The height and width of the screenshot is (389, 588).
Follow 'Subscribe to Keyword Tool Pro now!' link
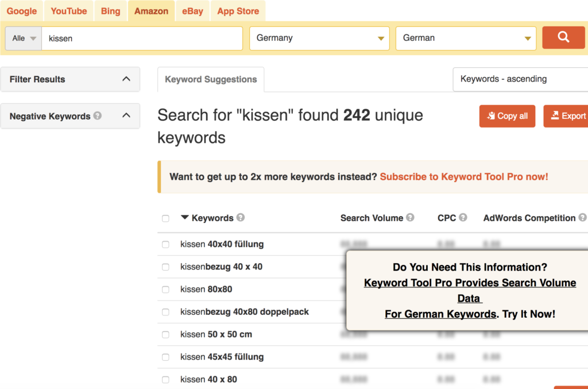[x=464, y=176]
